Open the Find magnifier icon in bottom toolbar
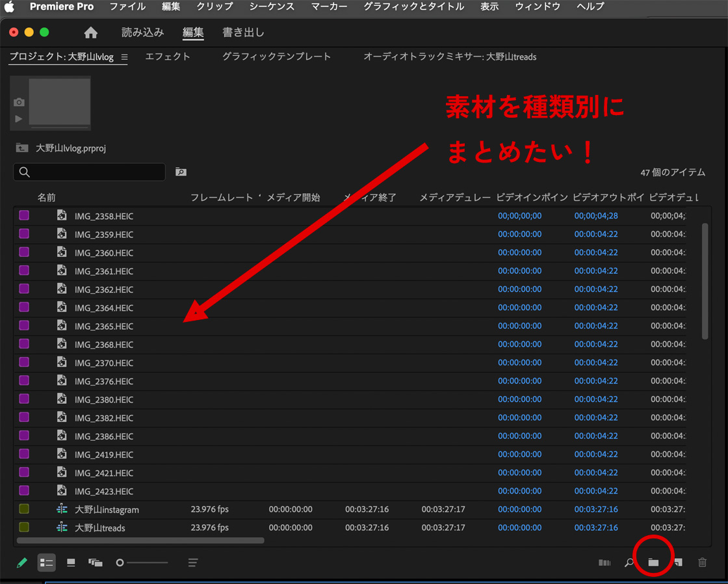This screenshot has width=728, height=584. pyautogui.click(x=629, y=563)
